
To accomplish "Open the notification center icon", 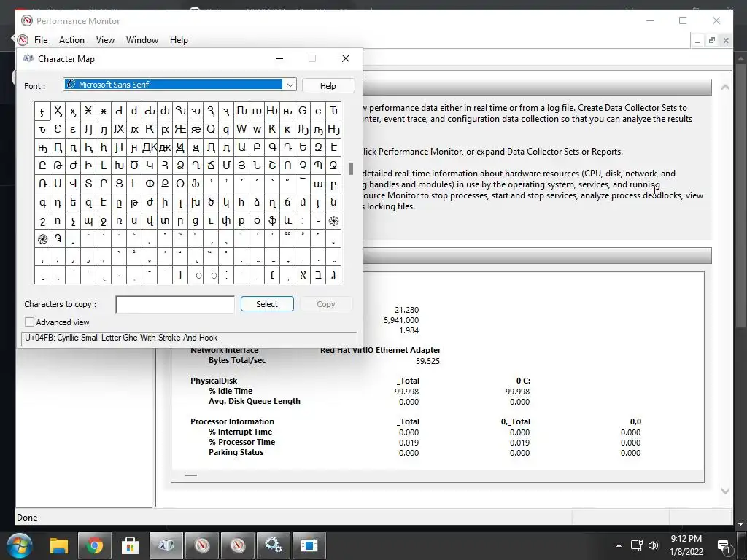I will click(x=724, y=546).
